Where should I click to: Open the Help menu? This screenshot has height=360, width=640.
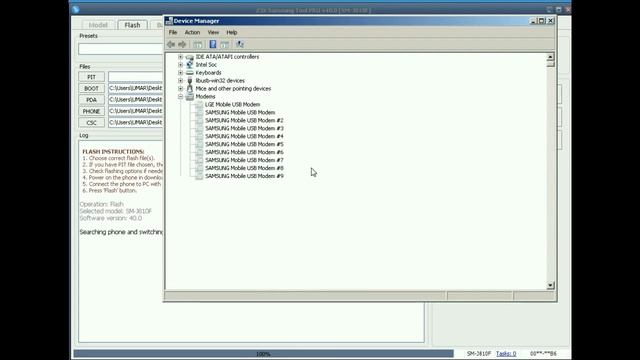pyautogui.click(x=232, y=32)
